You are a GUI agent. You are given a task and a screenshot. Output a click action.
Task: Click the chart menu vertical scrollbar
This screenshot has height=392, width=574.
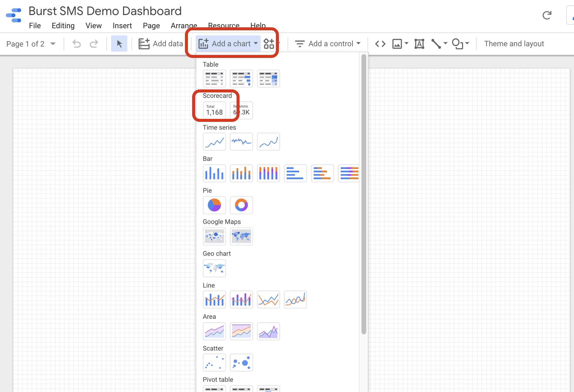point(364,194)
